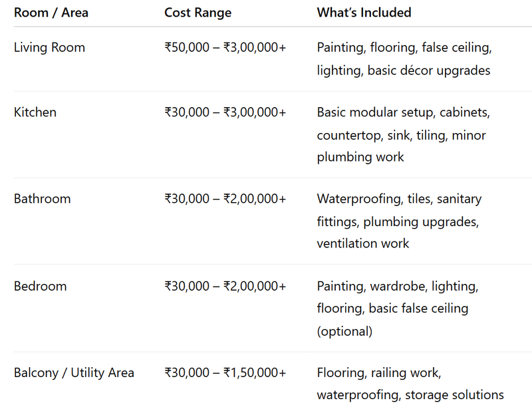Click the Bedroom cost ₹30,000 – ₹2,00,000+
The width and height of the screenshot is (532, 417).
(x=225, y=287)
